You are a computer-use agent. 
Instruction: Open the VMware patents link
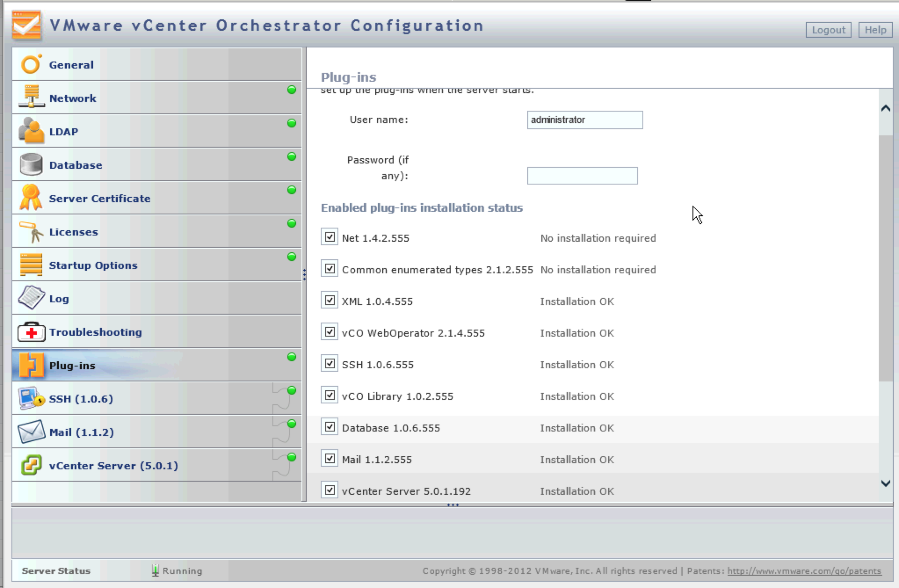804,571
